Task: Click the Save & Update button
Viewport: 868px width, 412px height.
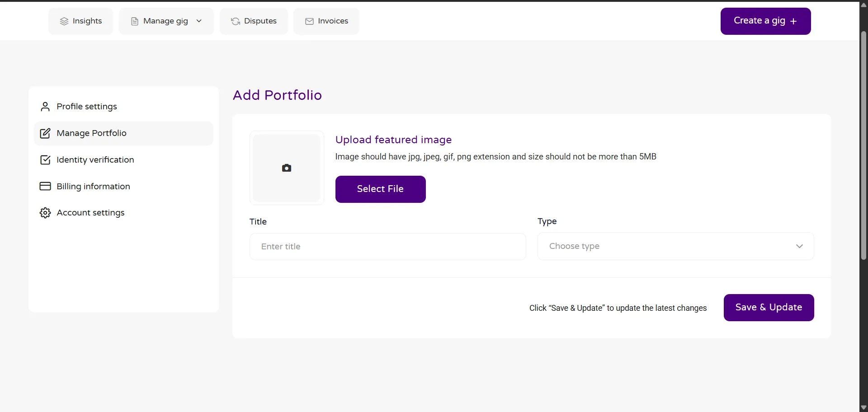Action: point(769,308)
